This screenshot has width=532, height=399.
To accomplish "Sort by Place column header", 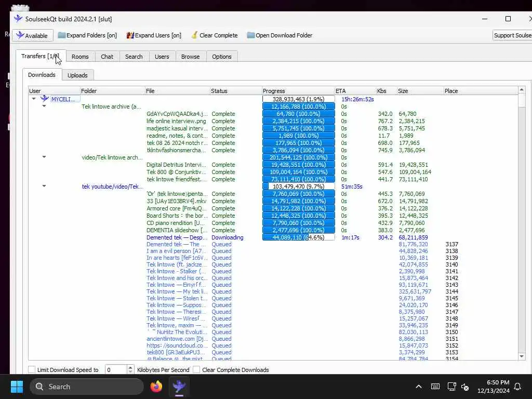I will pyautogui.click(x=481, y=91).
